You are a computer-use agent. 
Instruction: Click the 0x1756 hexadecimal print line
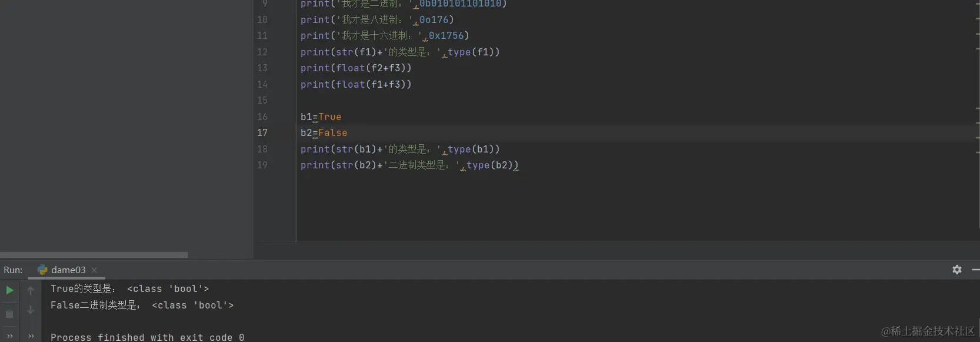click(385, 36)
